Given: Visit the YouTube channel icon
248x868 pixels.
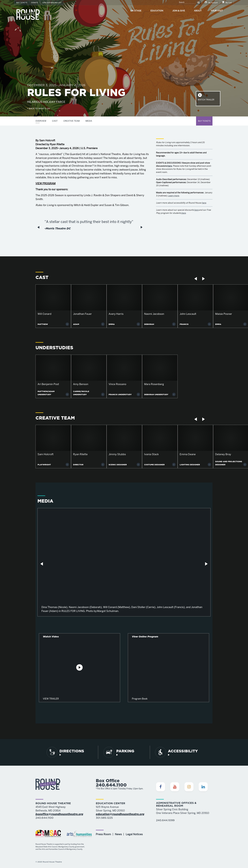Looking at the screenshot, I should pyautogui.click(x=175, y=786).
